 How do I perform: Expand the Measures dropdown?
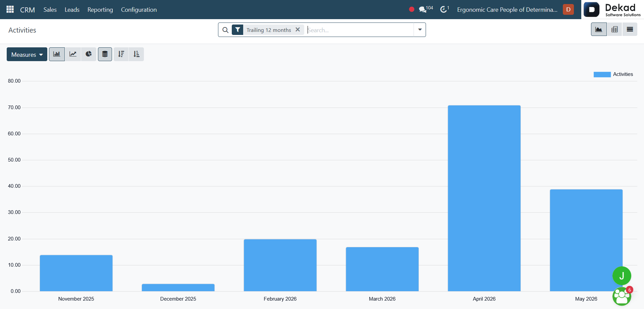point(27,54)
